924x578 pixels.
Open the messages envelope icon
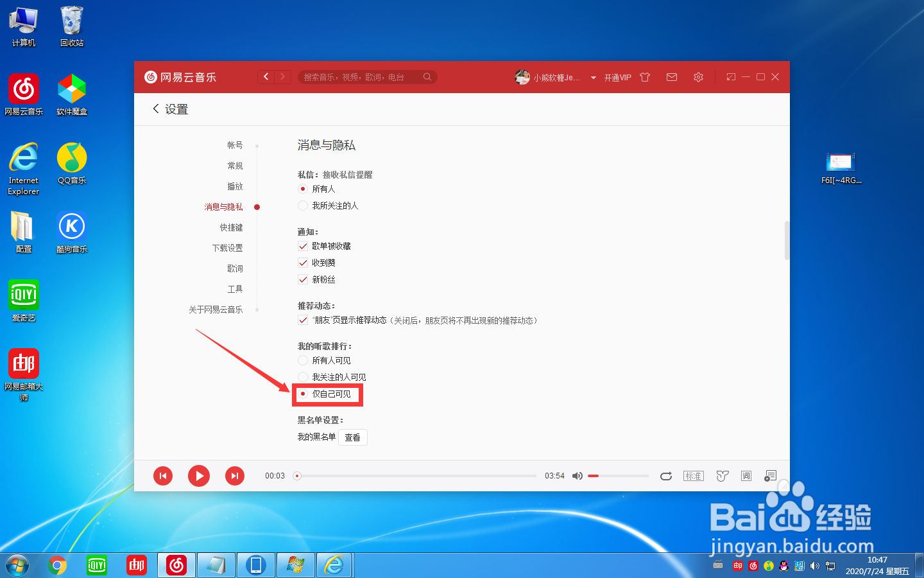[672, 77]
